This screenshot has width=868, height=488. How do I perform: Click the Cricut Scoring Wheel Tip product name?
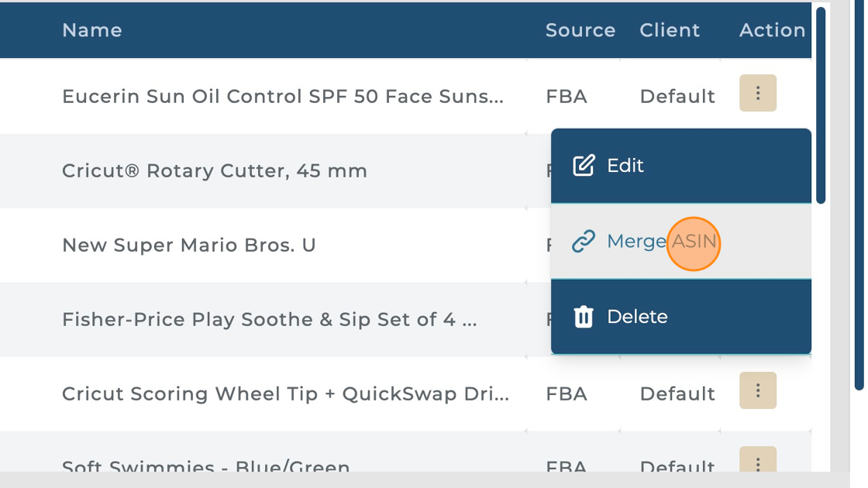[285, 394]
